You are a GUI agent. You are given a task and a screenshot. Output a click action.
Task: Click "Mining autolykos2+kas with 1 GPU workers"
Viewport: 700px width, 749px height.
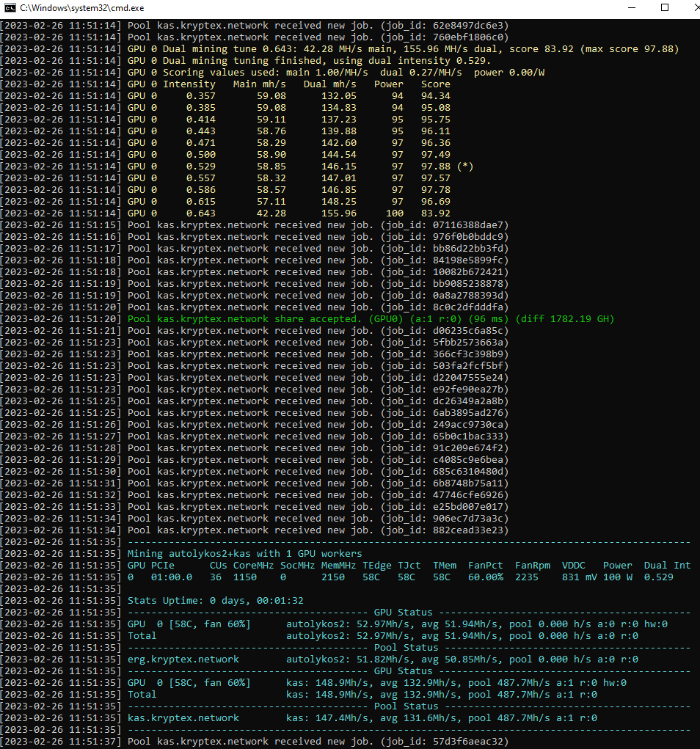[244, 554]
